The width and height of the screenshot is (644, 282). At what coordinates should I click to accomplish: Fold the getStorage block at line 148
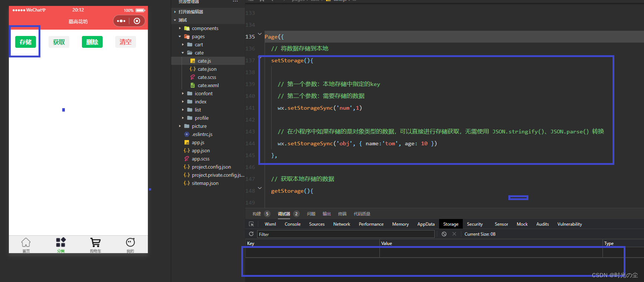260,188
